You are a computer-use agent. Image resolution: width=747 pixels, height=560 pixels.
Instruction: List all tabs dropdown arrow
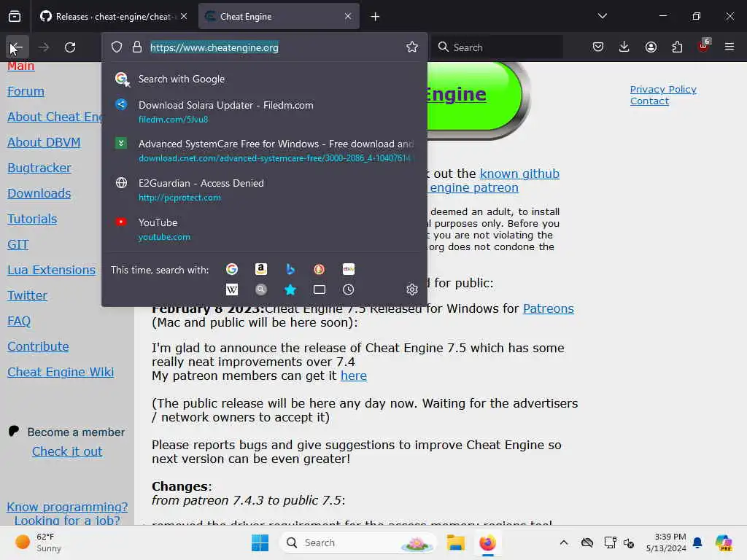coord(603,16)
